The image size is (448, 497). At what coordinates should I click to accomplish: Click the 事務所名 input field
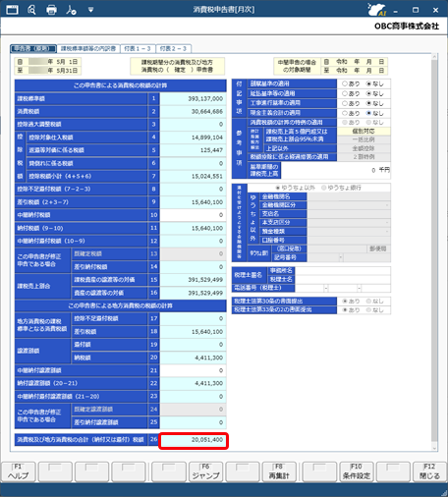[x=343, y=271]
